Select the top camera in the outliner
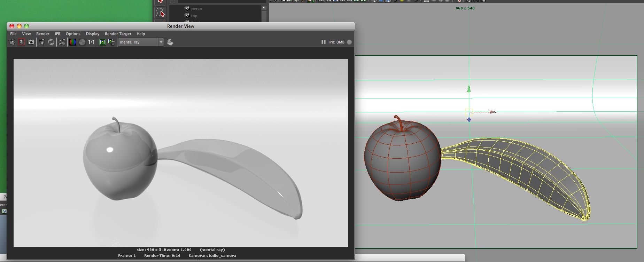This screenshot has width=644, height=262. (x=194, y=16)
